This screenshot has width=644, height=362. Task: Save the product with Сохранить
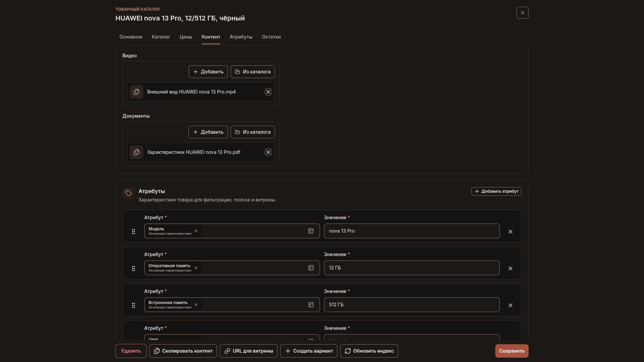pos(512,351)
